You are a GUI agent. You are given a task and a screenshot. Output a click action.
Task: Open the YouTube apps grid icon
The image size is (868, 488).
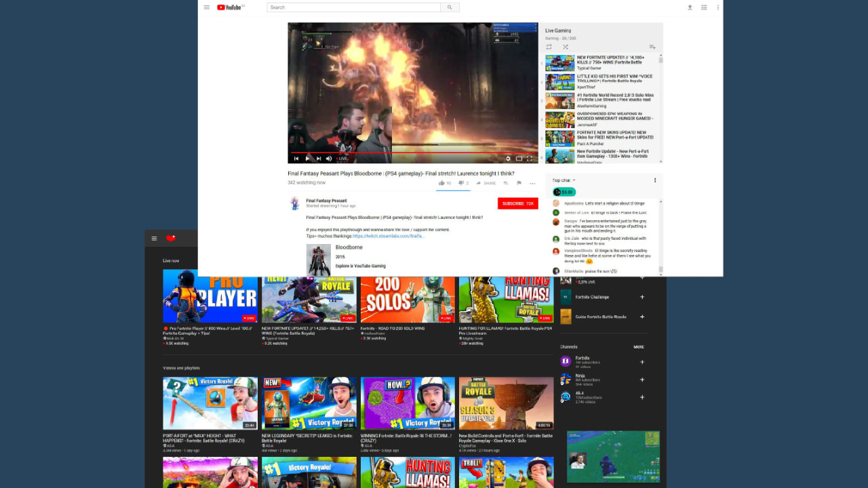(704, 7)
